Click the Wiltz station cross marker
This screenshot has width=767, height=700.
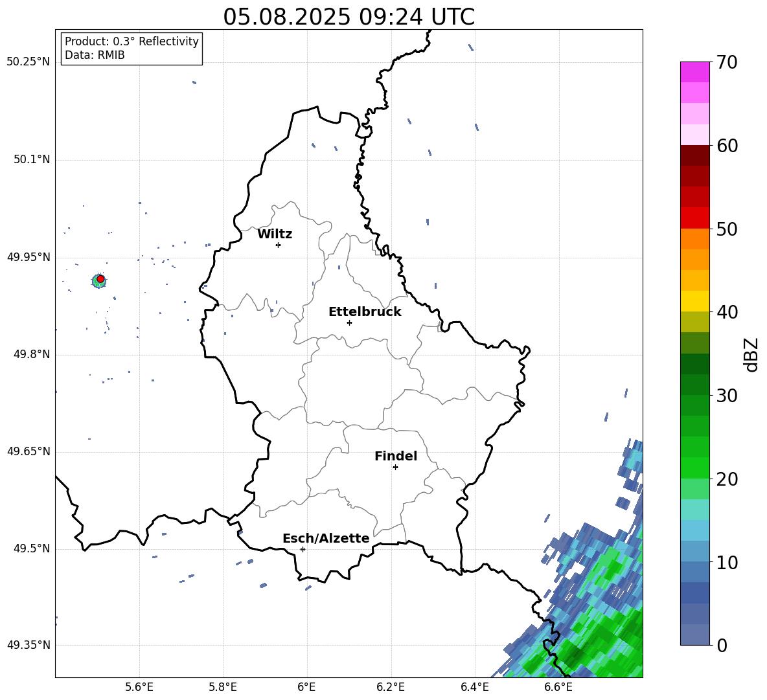279,245
